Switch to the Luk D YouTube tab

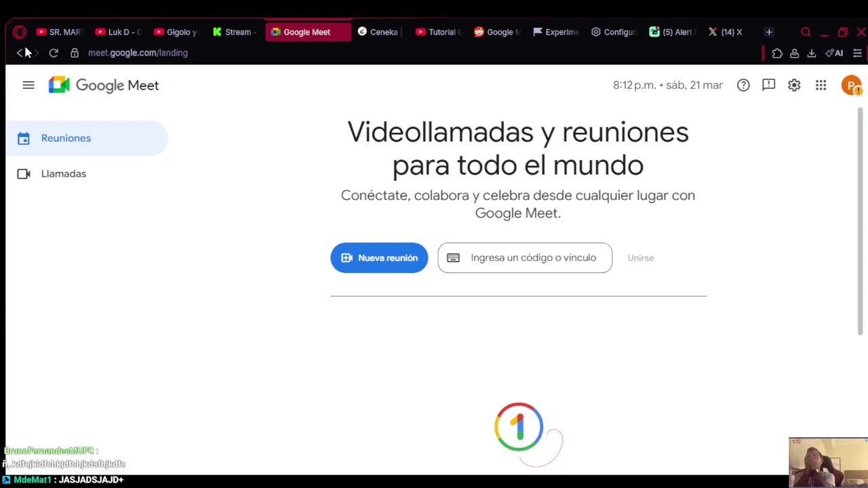point(119,32)
